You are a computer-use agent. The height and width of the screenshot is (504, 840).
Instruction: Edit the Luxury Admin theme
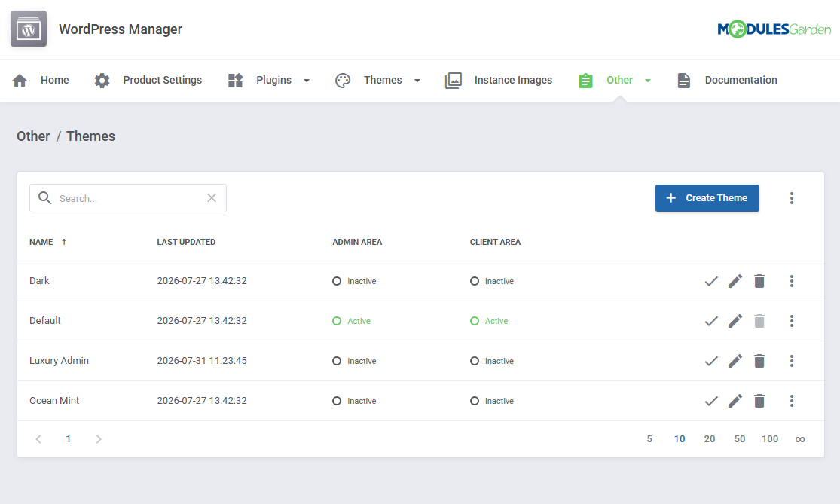click(735, 361)
